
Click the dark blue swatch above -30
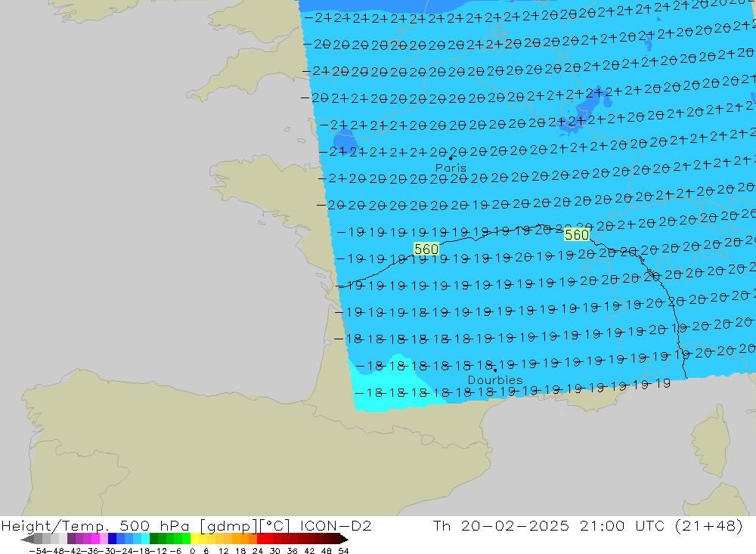[113, 539]
